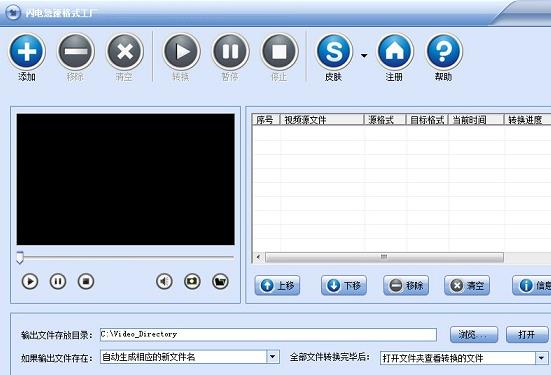Click the toolbar 移除 minus icon
The width and height of the screenshot is (551, 375).
76,51
